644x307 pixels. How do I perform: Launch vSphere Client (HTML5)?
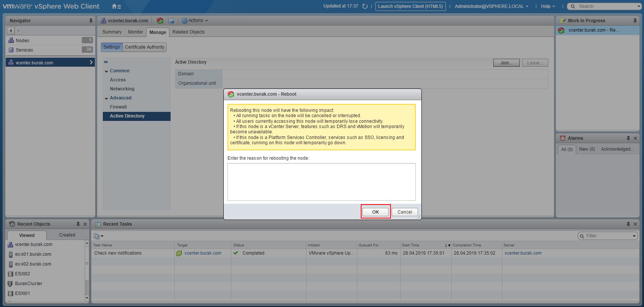(x=411, y=6)
